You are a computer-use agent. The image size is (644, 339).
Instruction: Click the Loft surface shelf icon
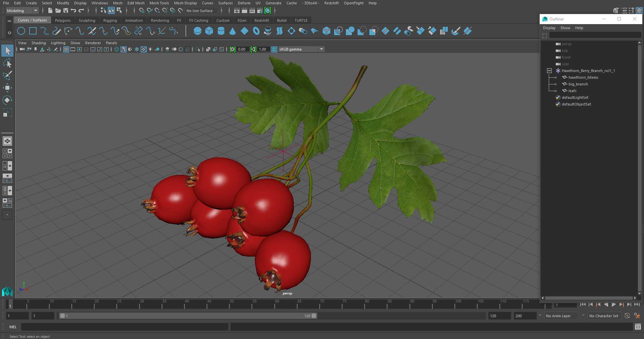pyautogui.click(x=279, y=31)
